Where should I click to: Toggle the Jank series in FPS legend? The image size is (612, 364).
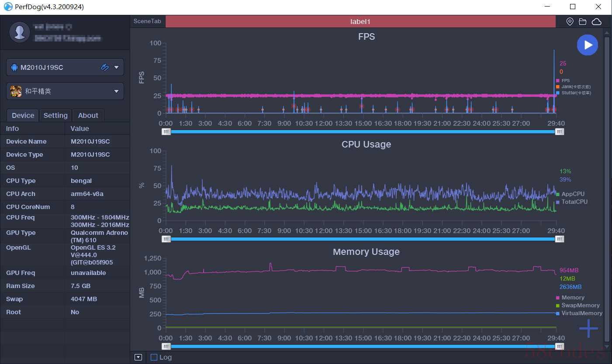coord(574,87)
